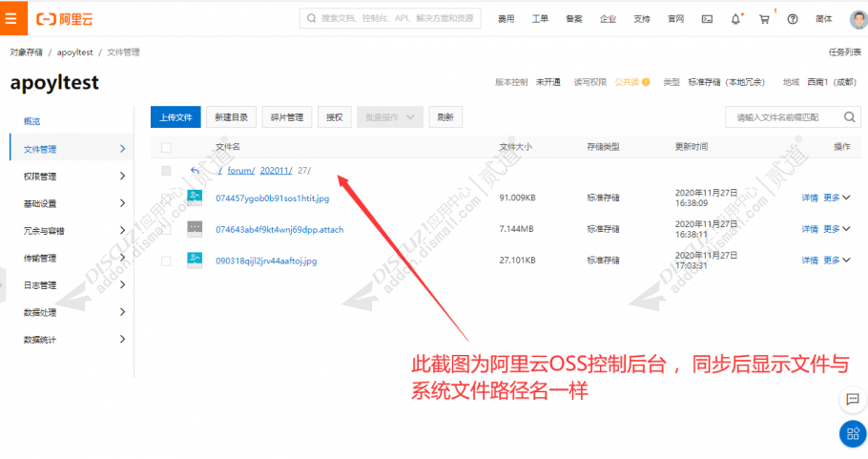Image resolution: width=868 pixels, height=459 pixels.
Task: Expand the 基础设置 sidebar chevron
Action: 122,203
